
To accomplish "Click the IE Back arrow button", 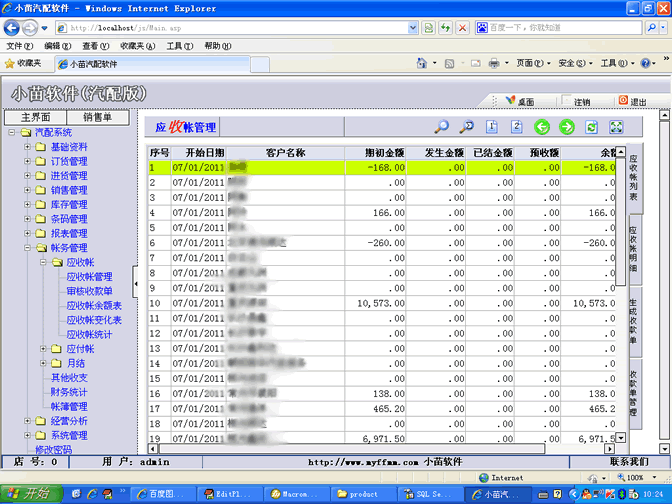I will point(12,28).
